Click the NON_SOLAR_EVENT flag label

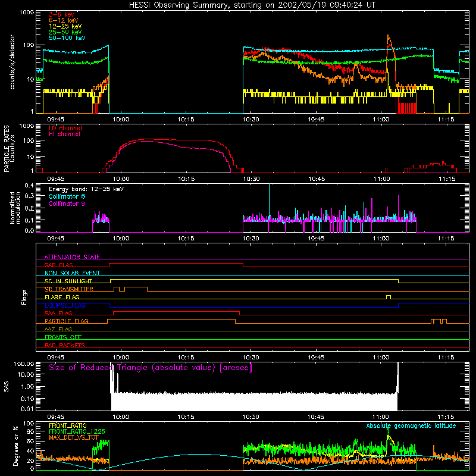pyautogui.click(x=72, y=273)
